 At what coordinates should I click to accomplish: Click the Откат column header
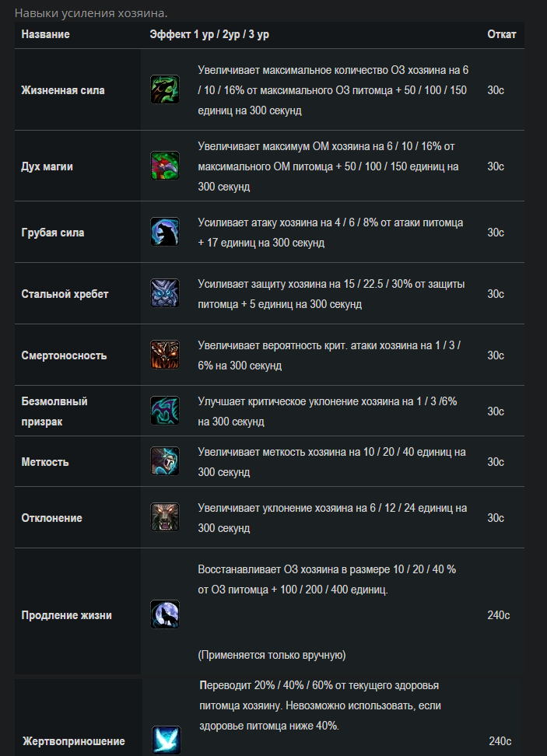[x=502, y=34]
